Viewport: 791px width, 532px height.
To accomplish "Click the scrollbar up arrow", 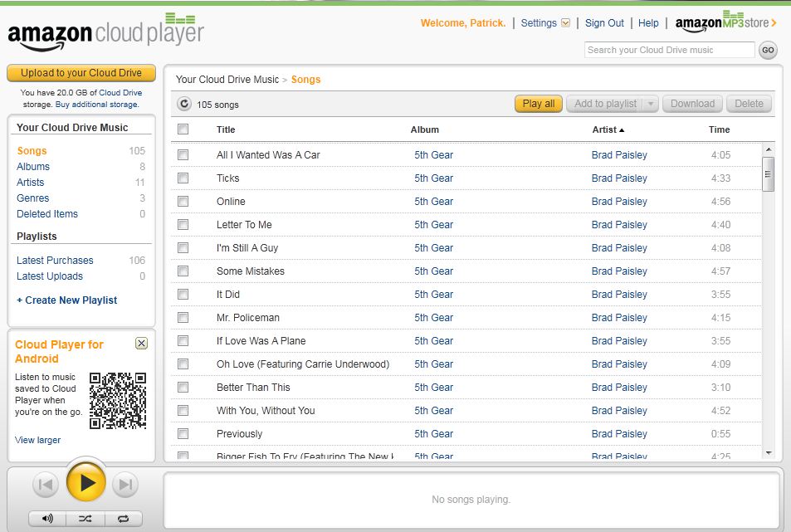I will pyautogui.click(x=769, y=149).
